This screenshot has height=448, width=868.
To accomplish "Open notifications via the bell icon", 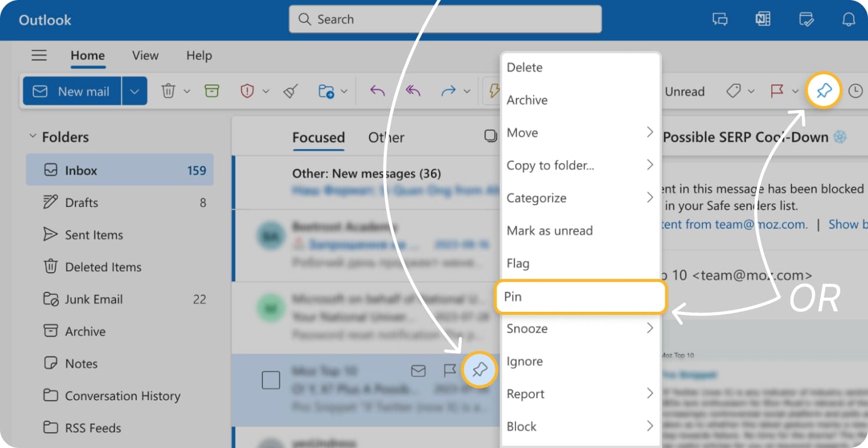I will click(x=849, y=19).
